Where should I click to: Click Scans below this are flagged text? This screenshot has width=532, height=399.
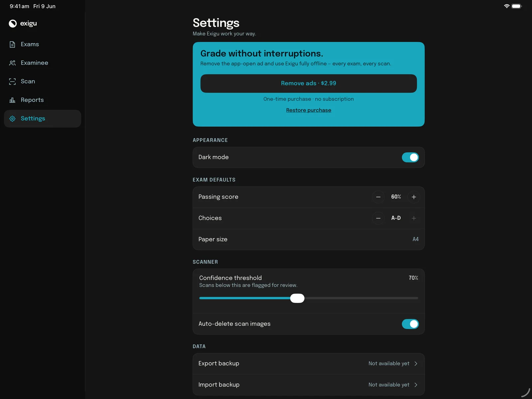(x=248, y=285)
